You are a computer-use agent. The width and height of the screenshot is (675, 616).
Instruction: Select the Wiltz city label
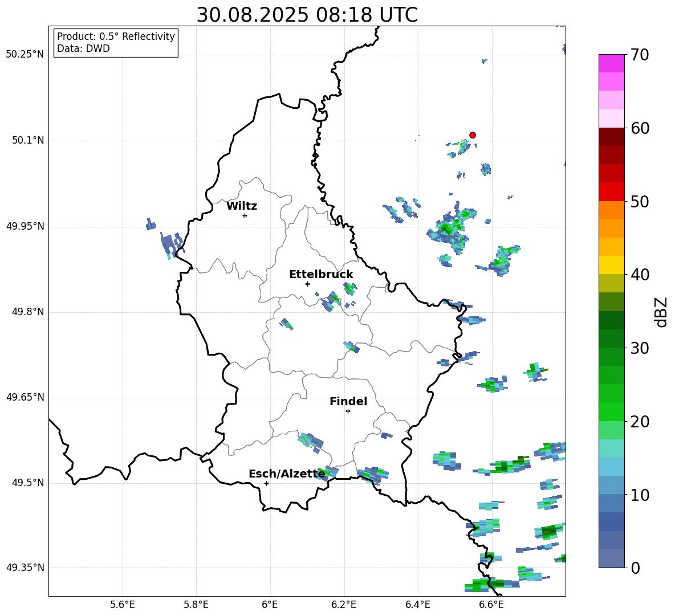[x=242, y=206]
